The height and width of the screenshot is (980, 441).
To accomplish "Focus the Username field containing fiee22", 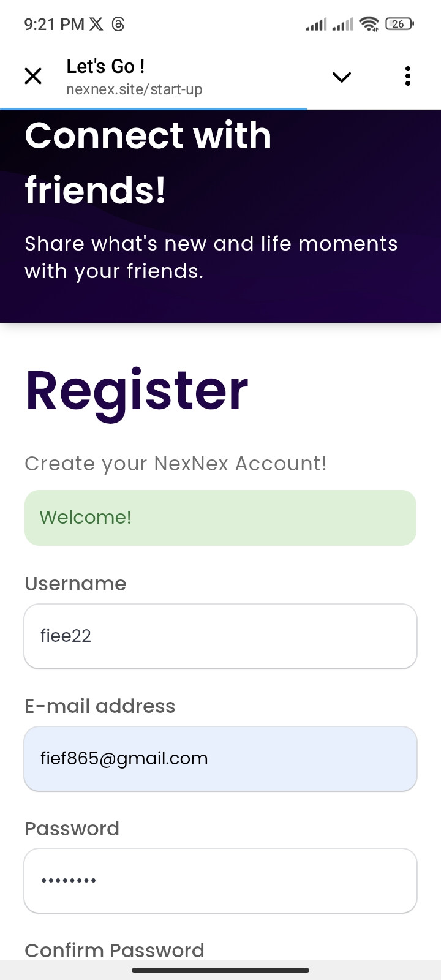I will tap(221, 636).
